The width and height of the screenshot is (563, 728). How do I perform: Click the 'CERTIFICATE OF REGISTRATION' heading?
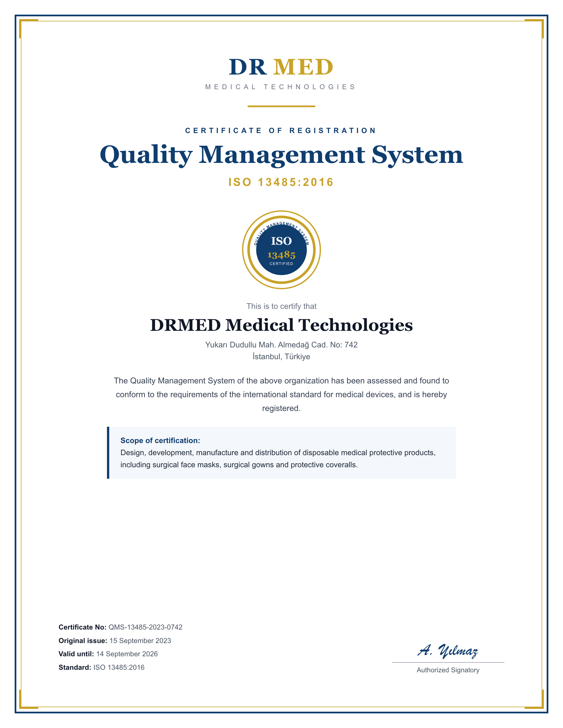click(x=281, y=130)
